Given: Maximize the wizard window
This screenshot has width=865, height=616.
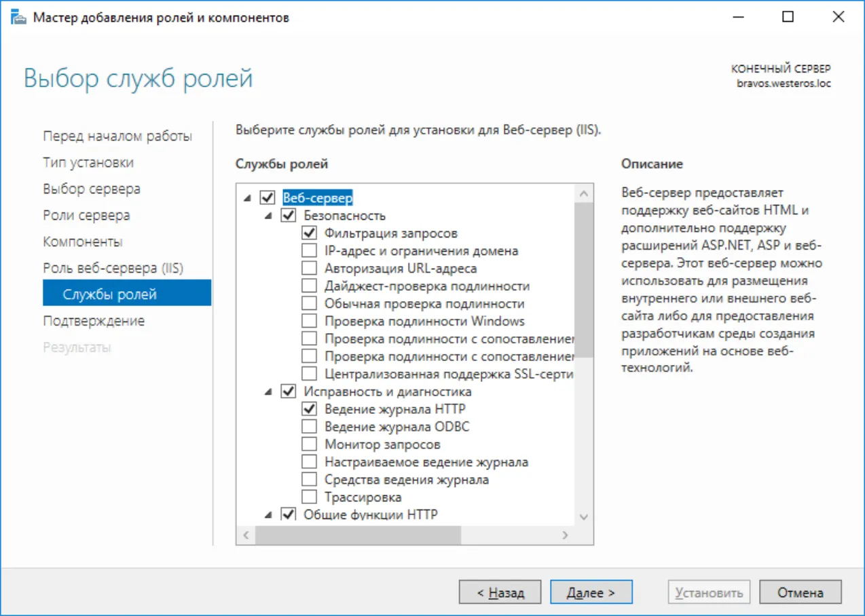Looking at the screenshot, I should (788, 18).
